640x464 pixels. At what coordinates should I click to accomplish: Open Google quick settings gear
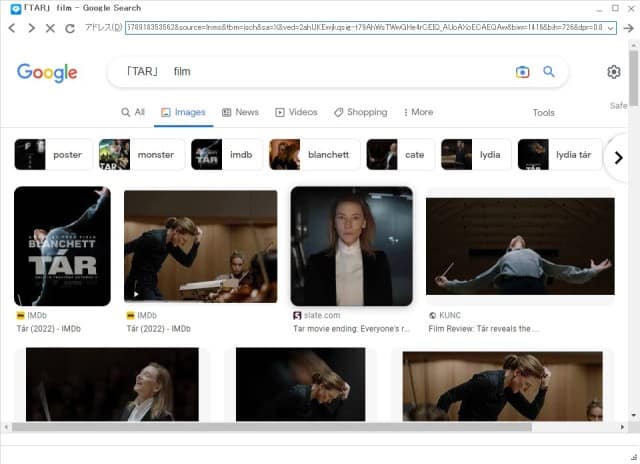pos(613,72)
